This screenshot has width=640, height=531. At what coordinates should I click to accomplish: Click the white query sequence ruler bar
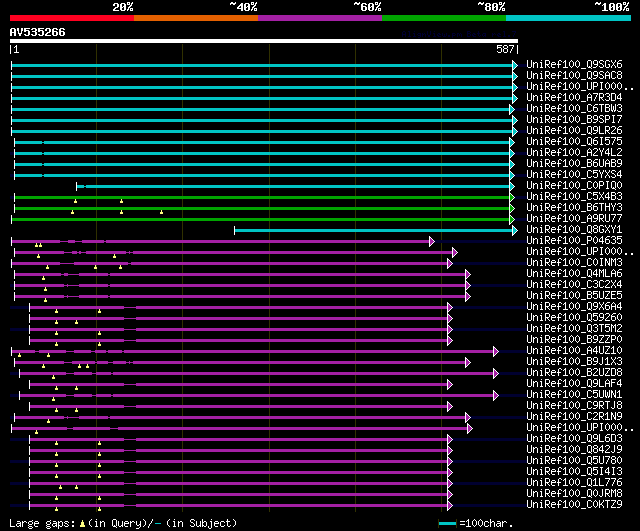click(264, 41)
